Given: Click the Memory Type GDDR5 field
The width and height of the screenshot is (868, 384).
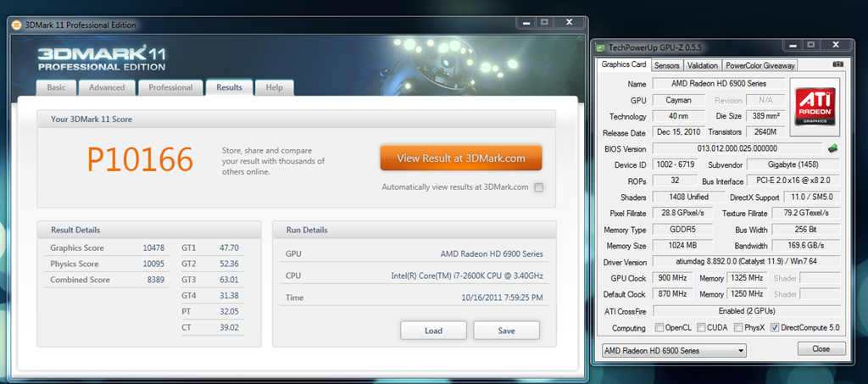Looking at the screenshot, I should 682,229.
